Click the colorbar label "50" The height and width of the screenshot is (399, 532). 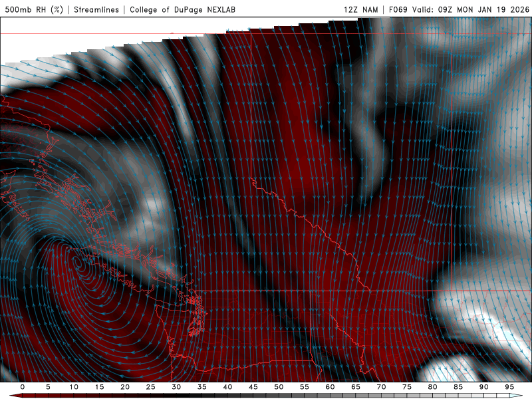pyautogui.click(x=279, y=387)
